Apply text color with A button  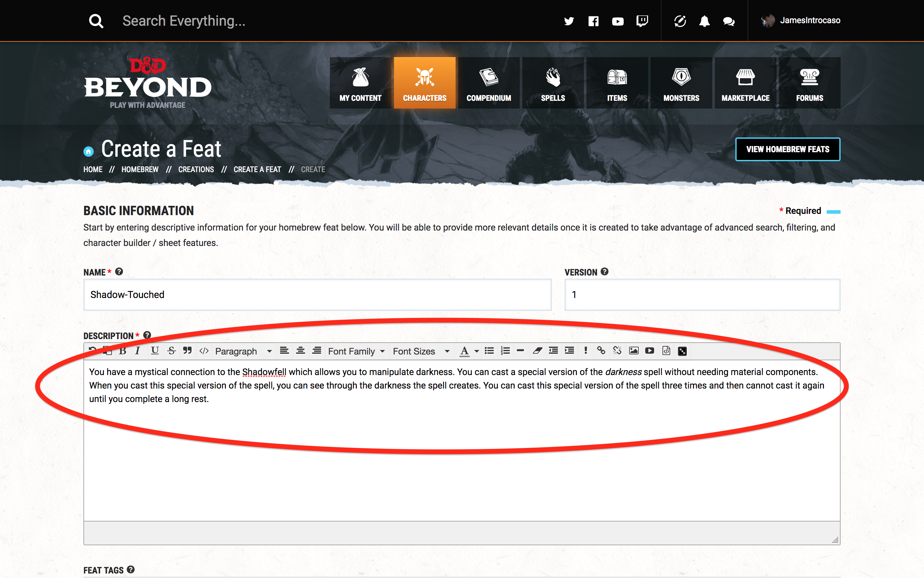tap(464, 351)
